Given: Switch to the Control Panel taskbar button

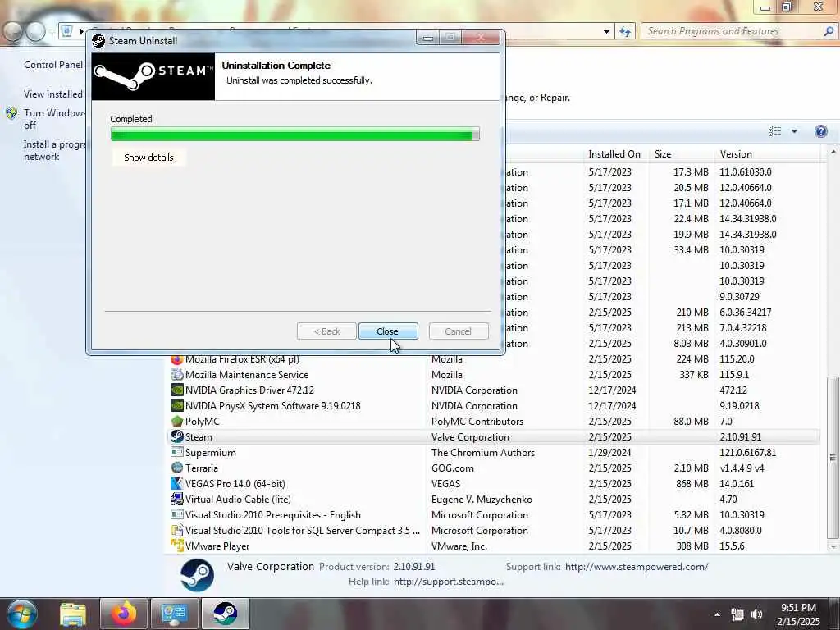Looking at the screenshot, I should (x=174, y=614).
